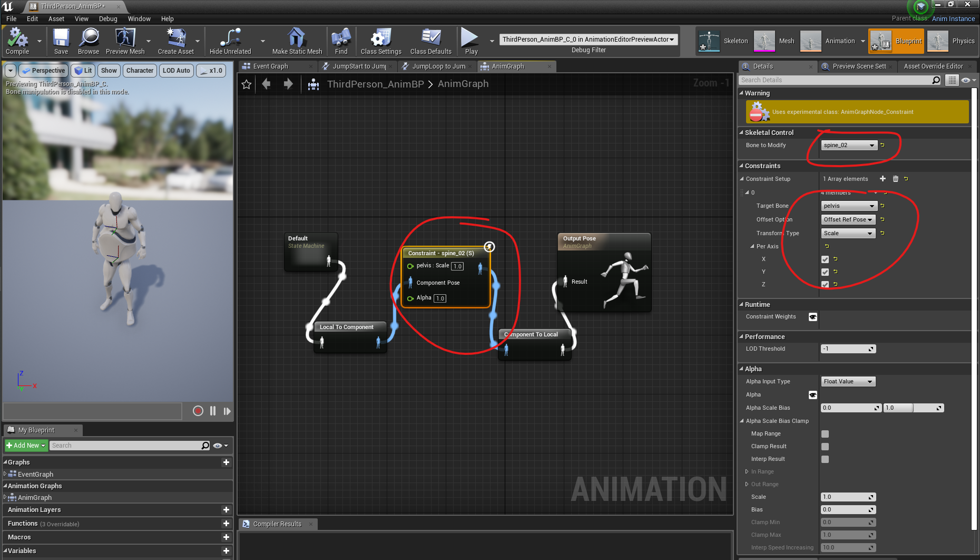Click Make Static Mesh icon

[x=297, y=41]
